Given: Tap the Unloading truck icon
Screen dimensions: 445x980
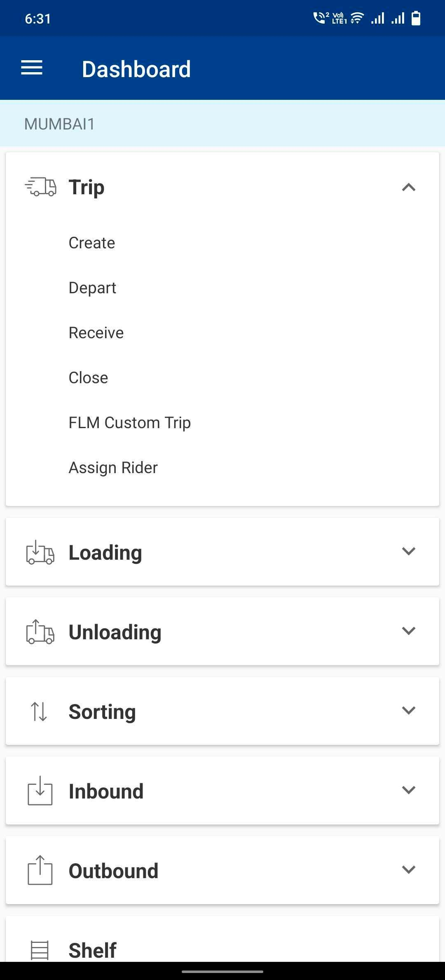Looking at the screenshot, I should tap(40, 632).
